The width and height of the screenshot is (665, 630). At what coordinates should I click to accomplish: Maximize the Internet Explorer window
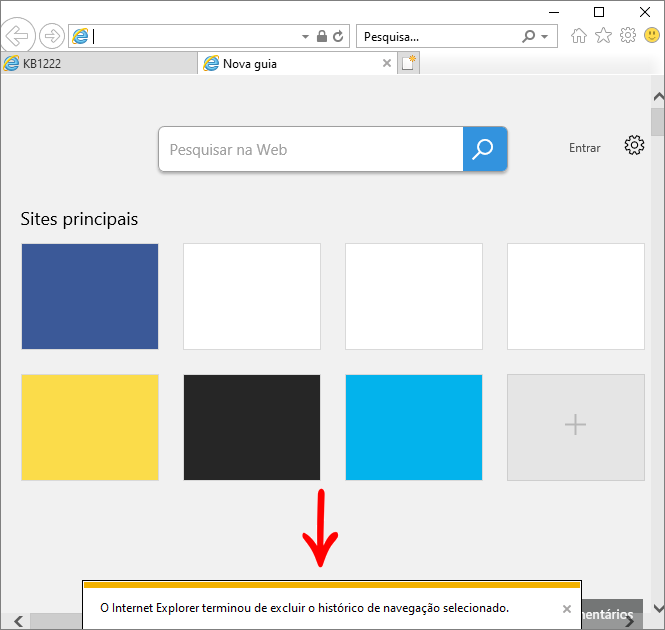599,12
